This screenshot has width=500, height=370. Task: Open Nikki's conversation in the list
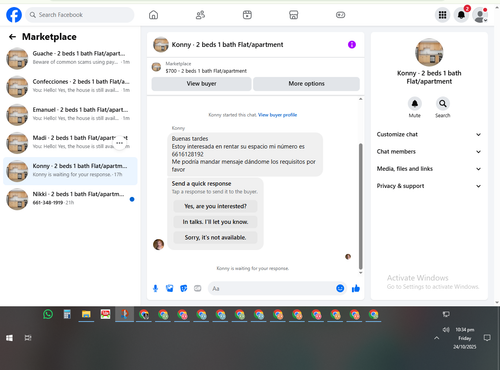[x=70, y=199]
